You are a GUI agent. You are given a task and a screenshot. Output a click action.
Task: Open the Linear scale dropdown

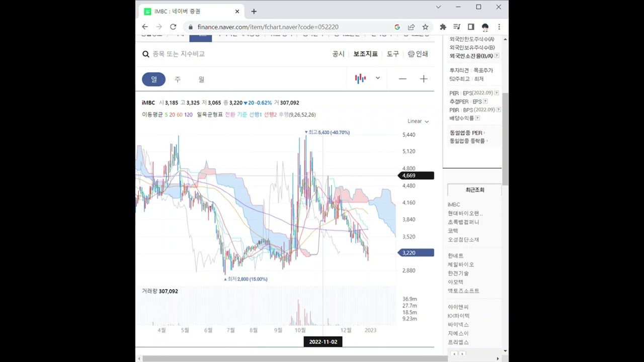[x=418, y=121]
